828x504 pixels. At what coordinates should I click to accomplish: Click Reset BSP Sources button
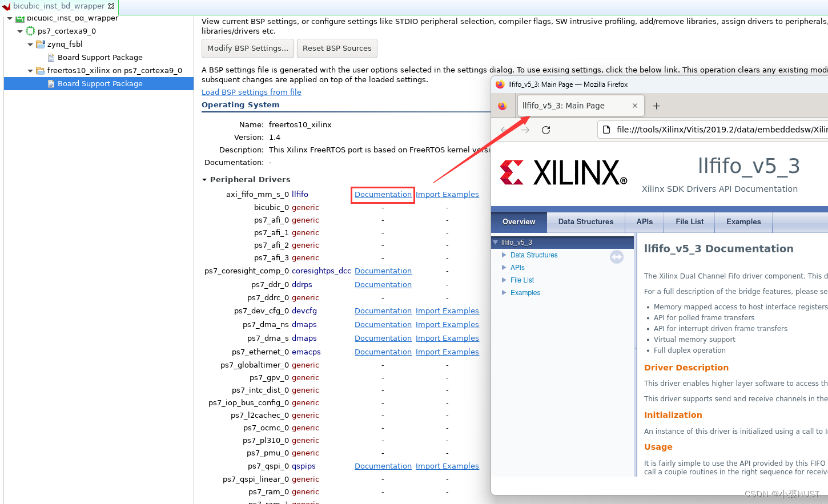point(337,49)
